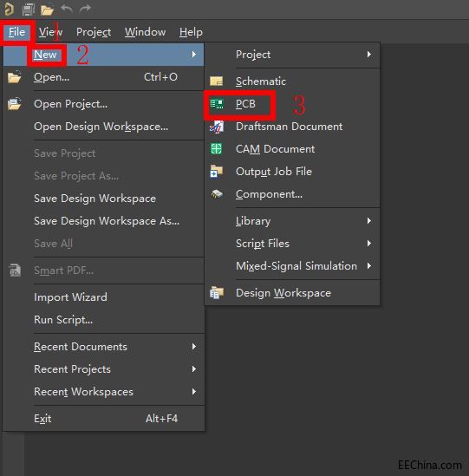469x476 pixels.
Task: Click the save all toolbar icon
Action: [29, 10]
